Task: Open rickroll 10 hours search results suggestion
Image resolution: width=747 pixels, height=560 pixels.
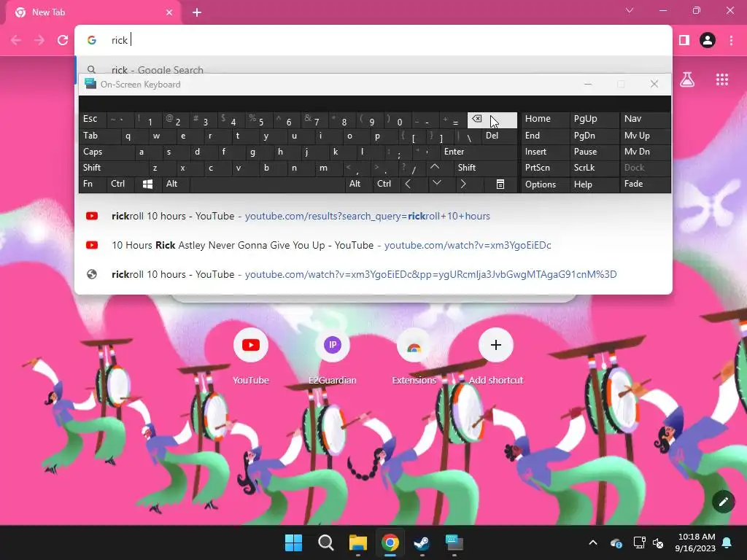Action: 373,216
